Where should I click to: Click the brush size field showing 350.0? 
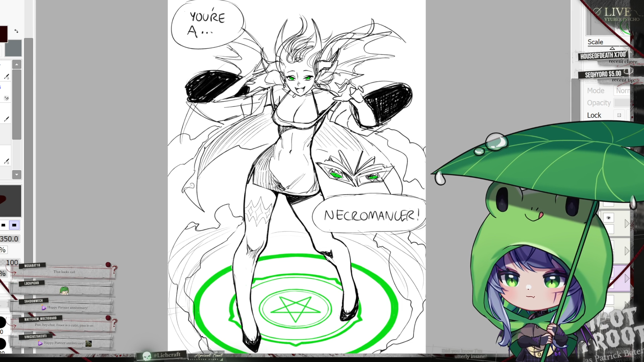point(9,239)
